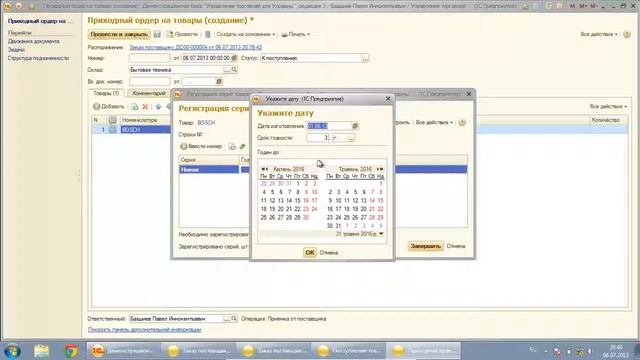
Task: Pick April 22 in the Квітень calendar
Action: point(298,209)
